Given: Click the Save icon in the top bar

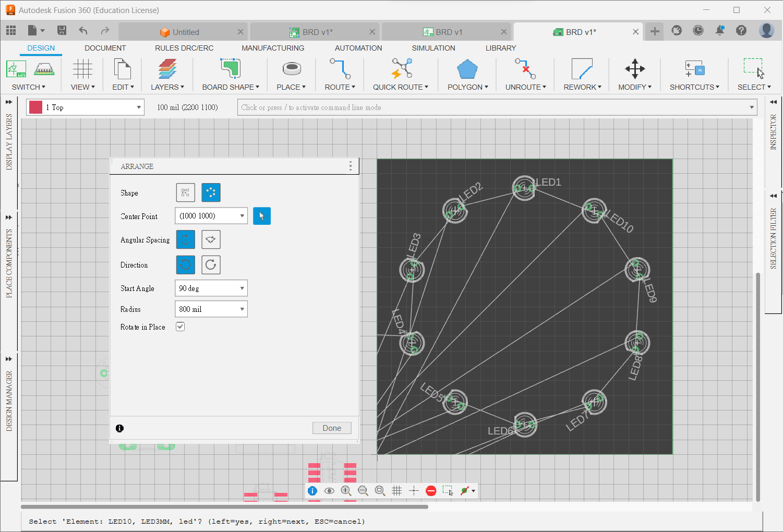Looking at the screenshot, I should pos(62,31).
